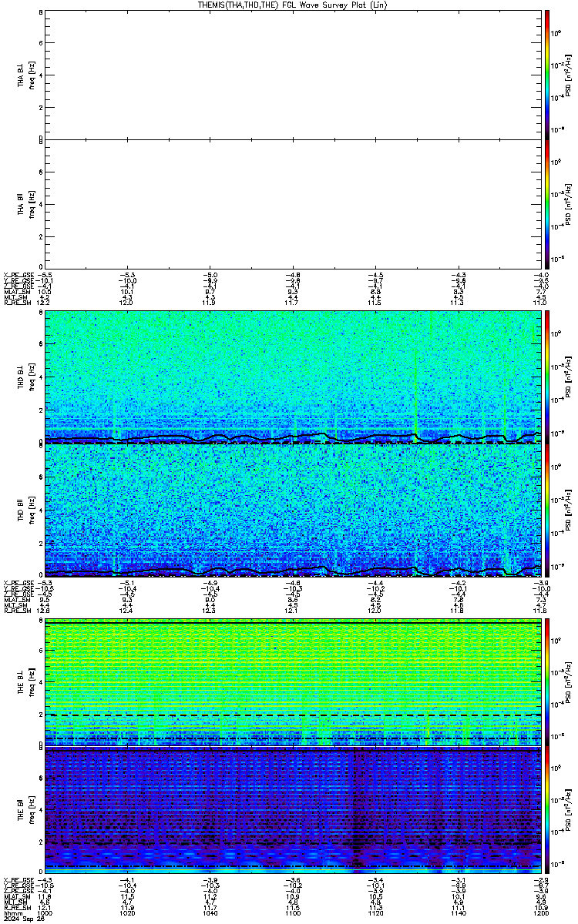Viewport: 578px width, 924px height.
Task: Click the PSD color bar beside THA B-parallel panel
Action: click(x=547, y=204)
